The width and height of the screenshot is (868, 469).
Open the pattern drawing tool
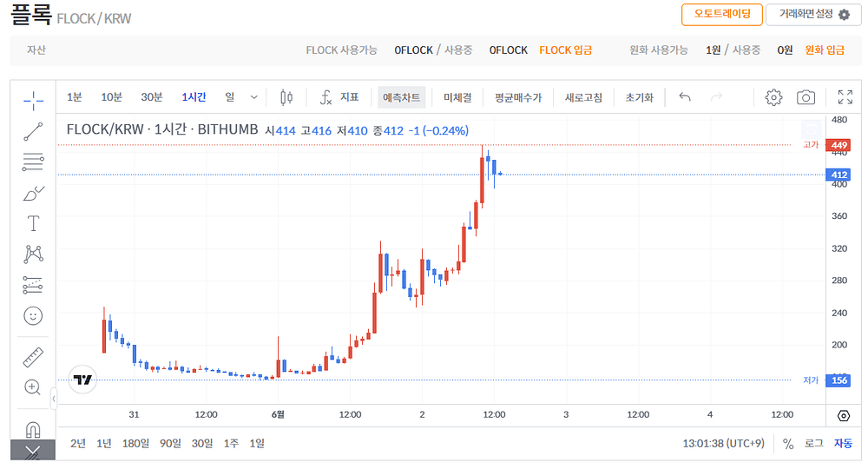pyautogui.click(x=33, y=254)
